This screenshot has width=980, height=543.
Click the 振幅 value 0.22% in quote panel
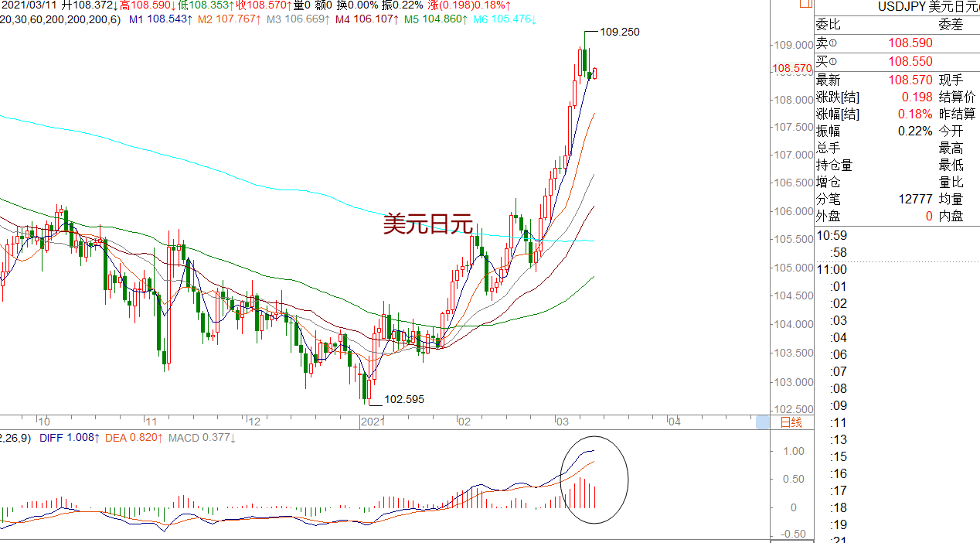[x=915, y=131]
